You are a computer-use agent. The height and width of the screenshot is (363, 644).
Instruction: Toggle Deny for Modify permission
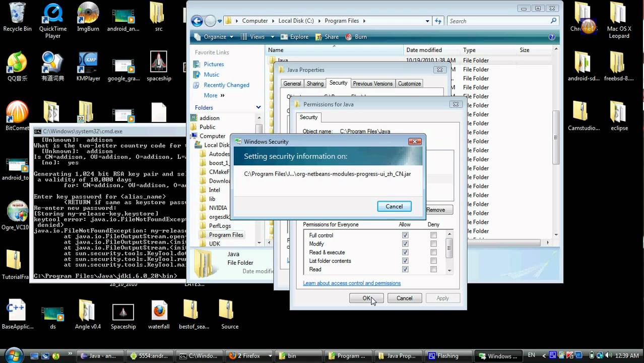click(x=433, y=244)
